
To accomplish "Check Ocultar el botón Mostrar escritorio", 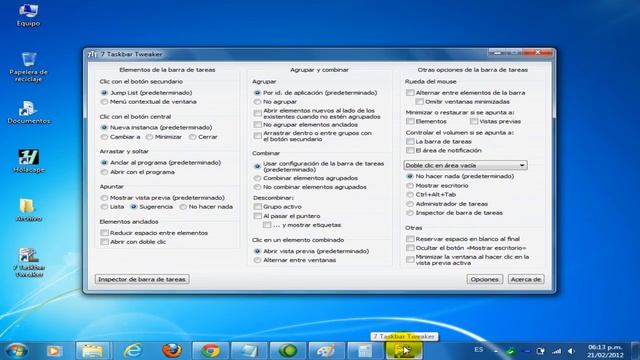I will coord(467,248).
